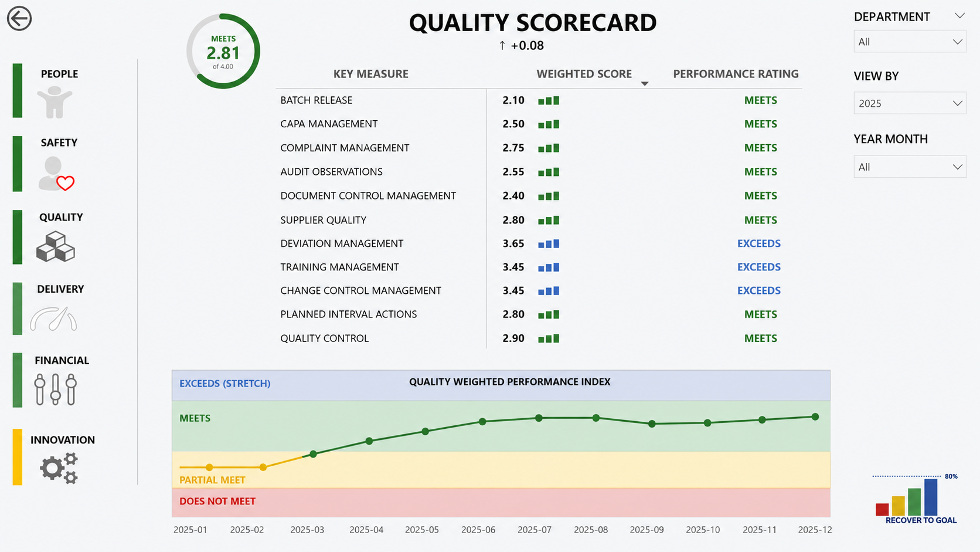Select the CAPA MANAGEMENT measure row
The width and height of the screenshot is (980, 552).
pyautogui.click(x=539, y=124)
